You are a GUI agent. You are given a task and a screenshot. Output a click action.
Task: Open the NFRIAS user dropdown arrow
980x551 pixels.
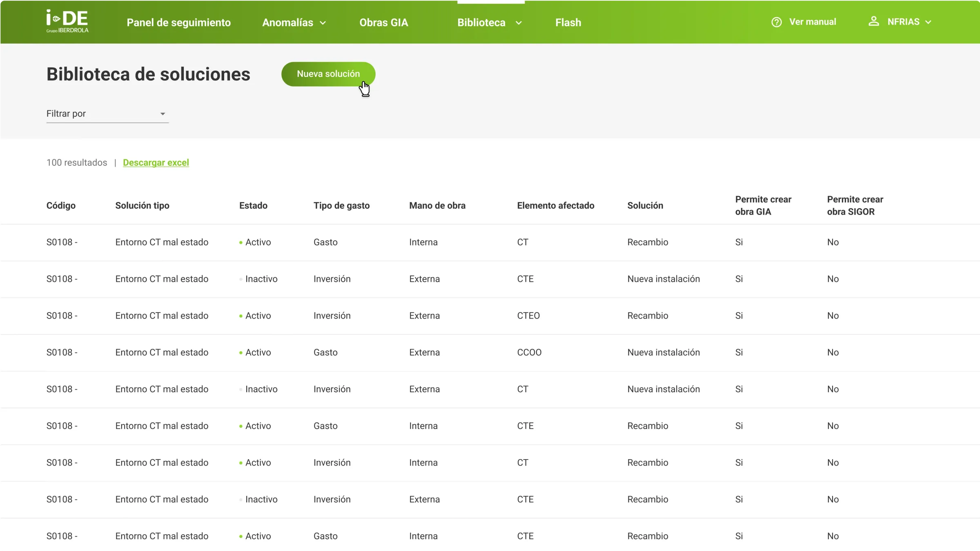(929, 22)
